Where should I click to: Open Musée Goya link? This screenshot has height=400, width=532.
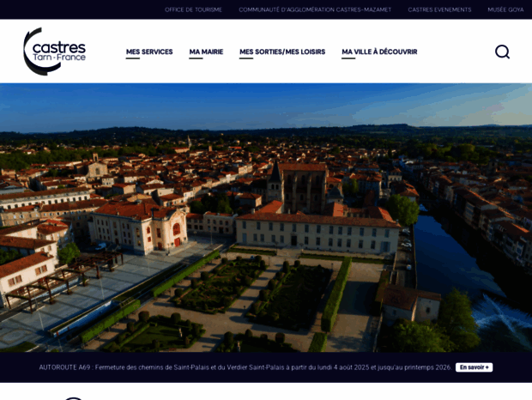coord(505,9)
